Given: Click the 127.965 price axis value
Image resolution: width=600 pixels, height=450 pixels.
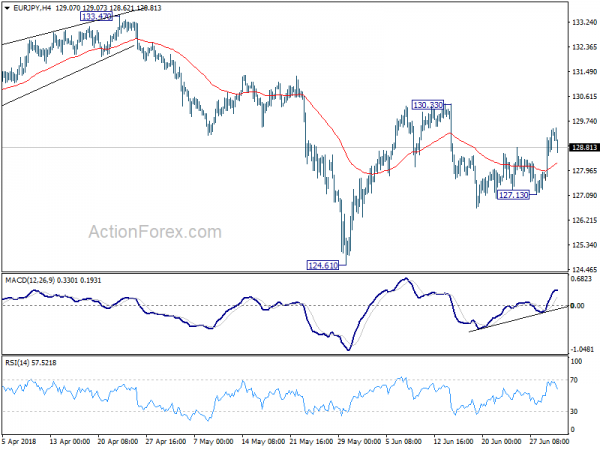Looking at the screenshot, I should tap(584, 171).
